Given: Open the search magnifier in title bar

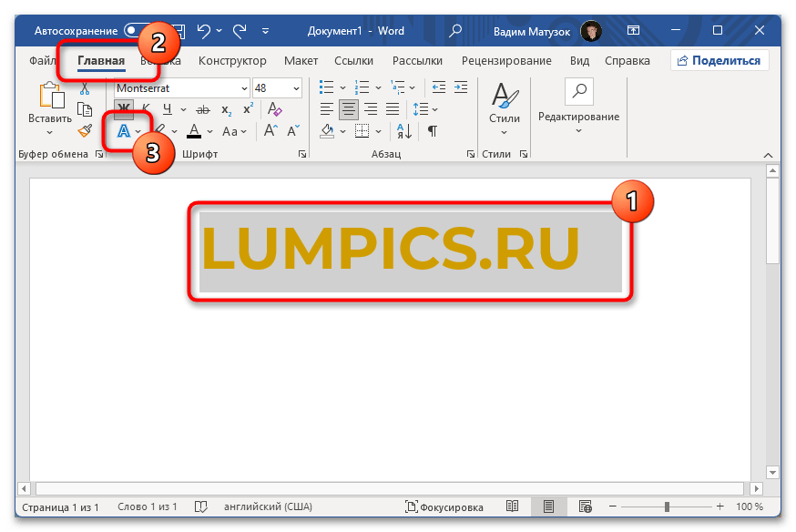Looking at the screenshot, I should pyautogui.click(x=455, y=30).
